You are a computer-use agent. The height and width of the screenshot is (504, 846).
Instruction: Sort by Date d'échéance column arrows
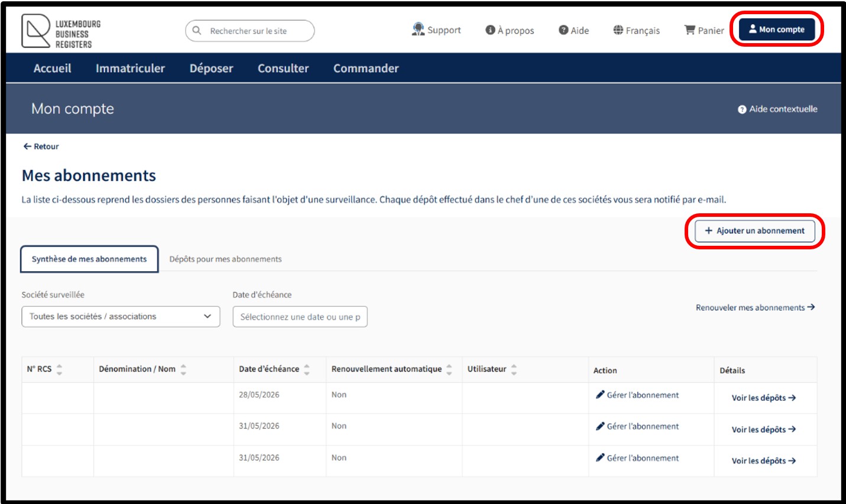point(307,369)
